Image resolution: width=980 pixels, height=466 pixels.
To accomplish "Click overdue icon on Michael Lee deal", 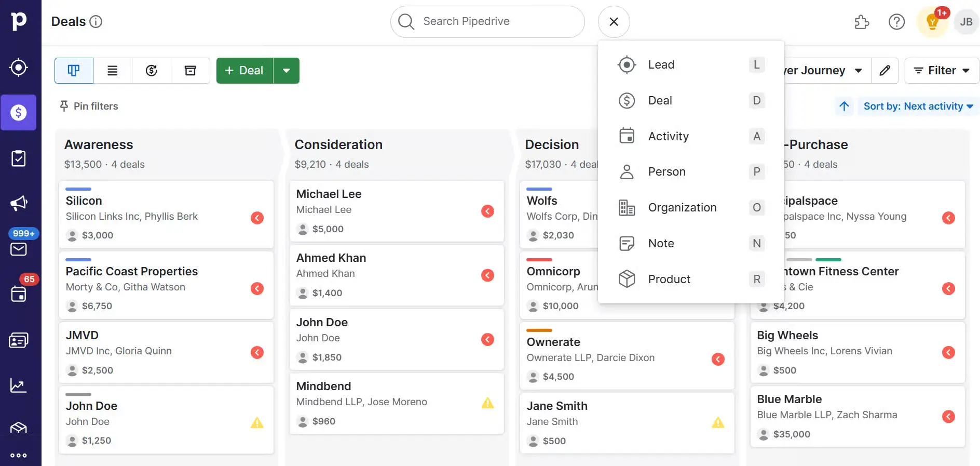I will [x=487, y=211].
